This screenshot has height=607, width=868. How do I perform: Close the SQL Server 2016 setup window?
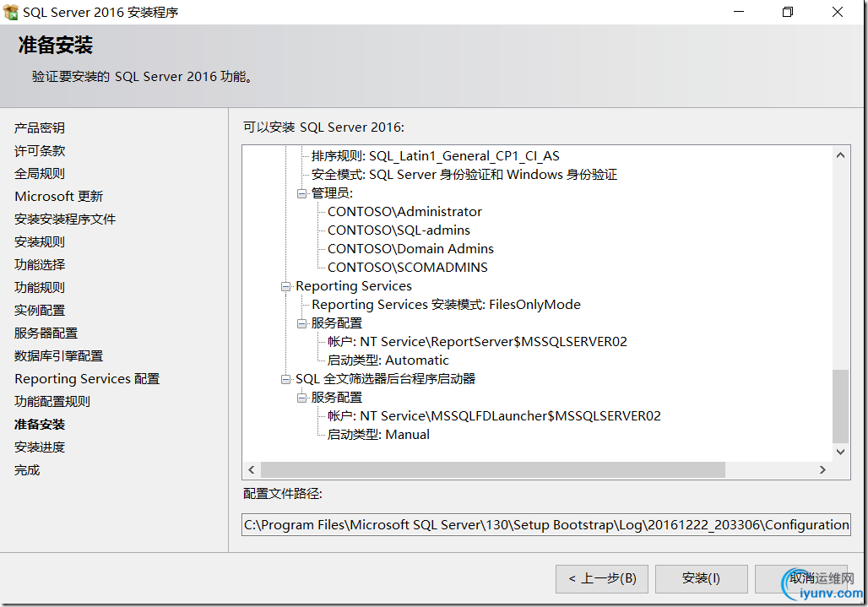[837, 12]
